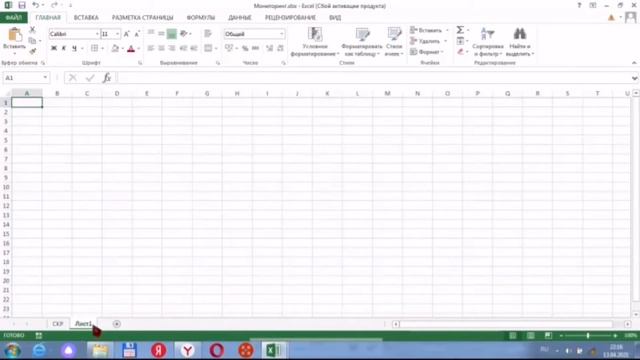Screen dimensions: 640x360
Task: Open the Calibri font name dropdown
Action: click(x=97, y=34)
